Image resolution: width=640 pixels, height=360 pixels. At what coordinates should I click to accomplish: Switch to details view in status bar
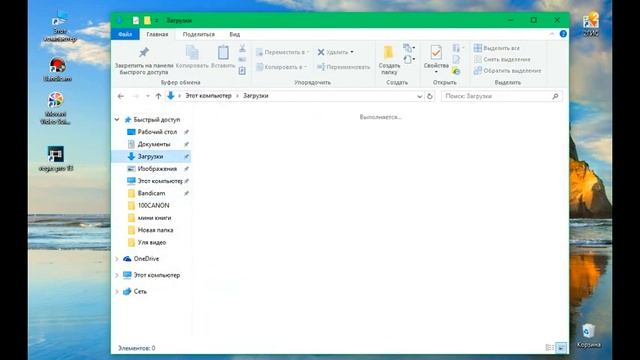pyautogui.click(x=550, y=348)
